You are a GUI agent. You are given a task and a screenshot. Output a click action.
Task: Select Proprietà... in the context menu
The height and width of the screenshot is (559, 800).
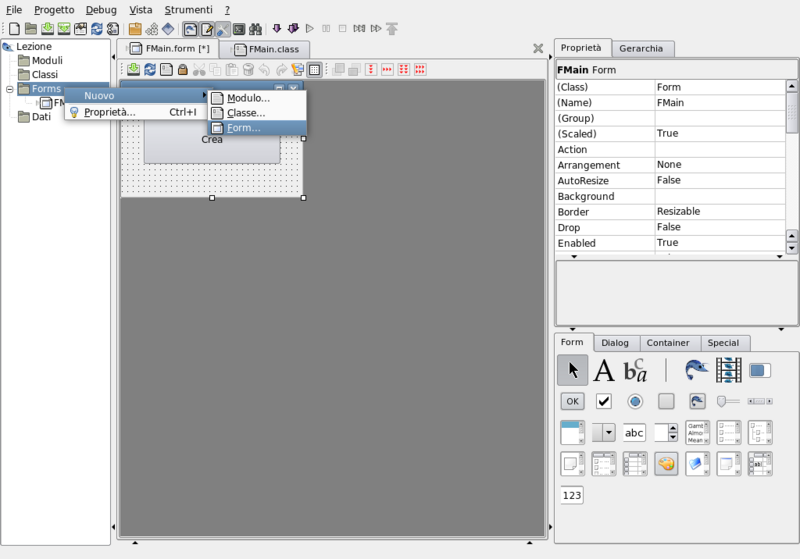(x=136, y=112)
